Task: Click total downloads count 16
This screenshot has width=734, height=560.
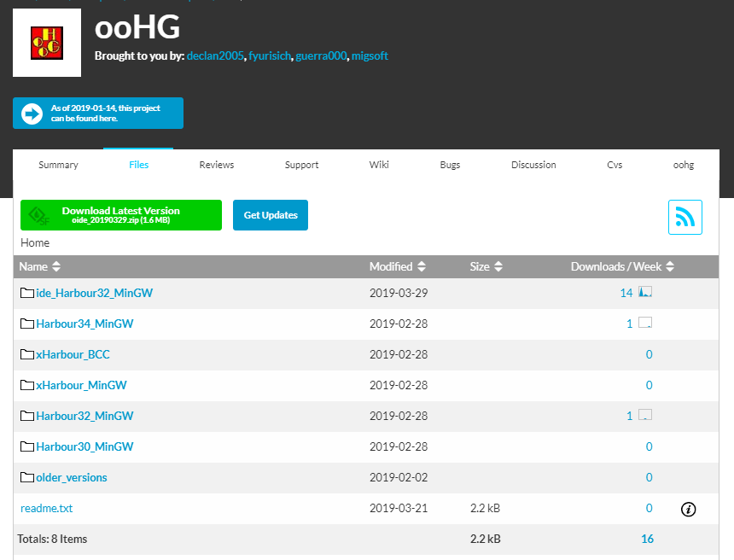Action: [x=647, y=539]
